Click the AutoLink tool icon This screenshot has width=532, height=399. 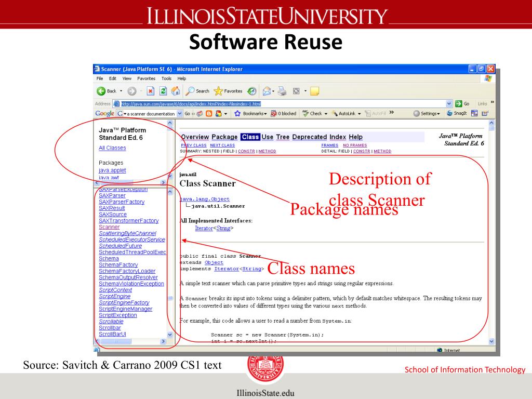[x=335, y=114]
